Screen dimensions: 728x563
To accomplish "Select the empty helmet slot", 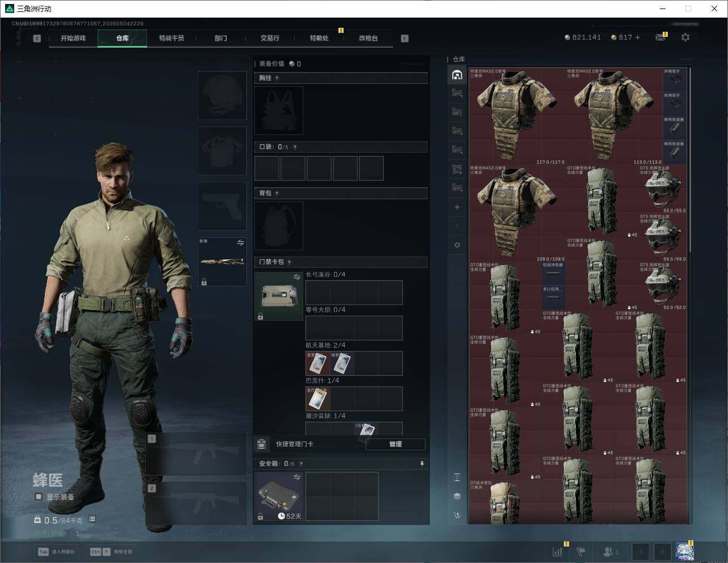I will tap(223, 95).
